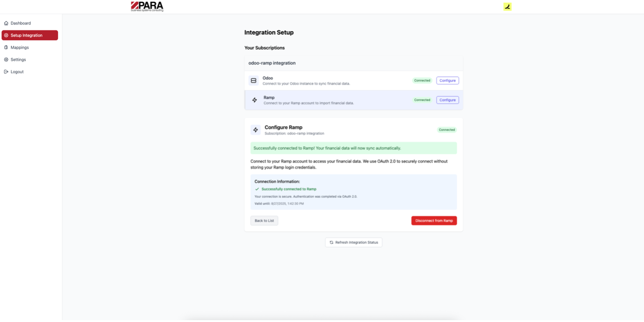Click the Connected badge on Odoo row
This screenshot has width=644, height=322.
(422, 81)
